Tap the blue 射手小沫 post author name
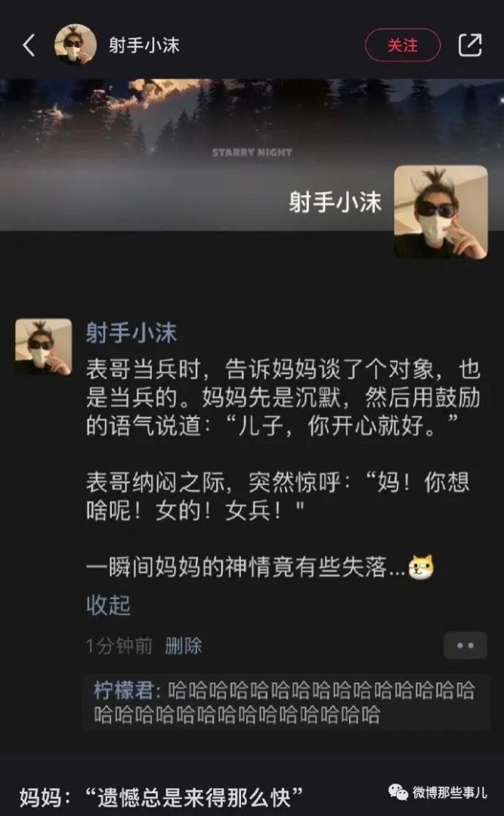This screenshot has width=504, height=816. 131,333
